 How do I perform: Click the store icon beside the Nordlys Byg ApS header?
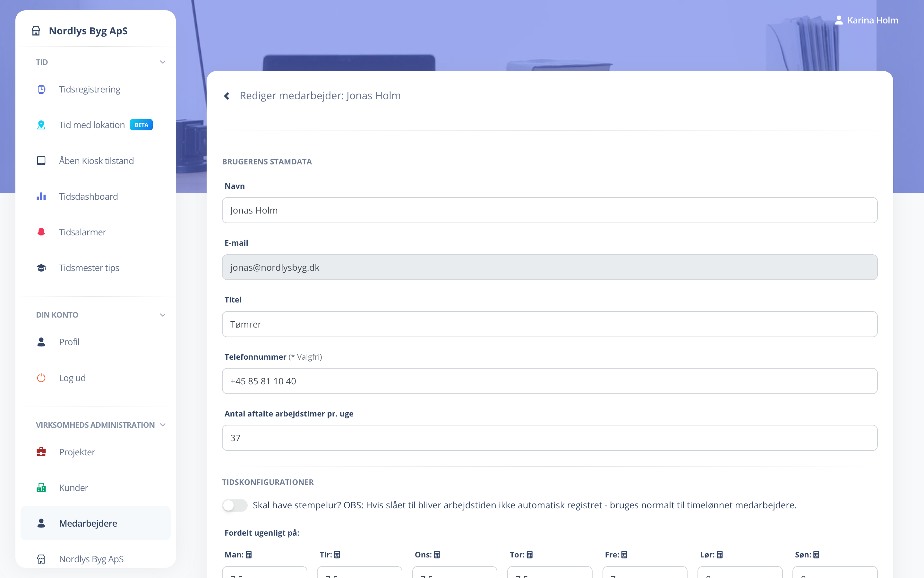coord(36,31)
